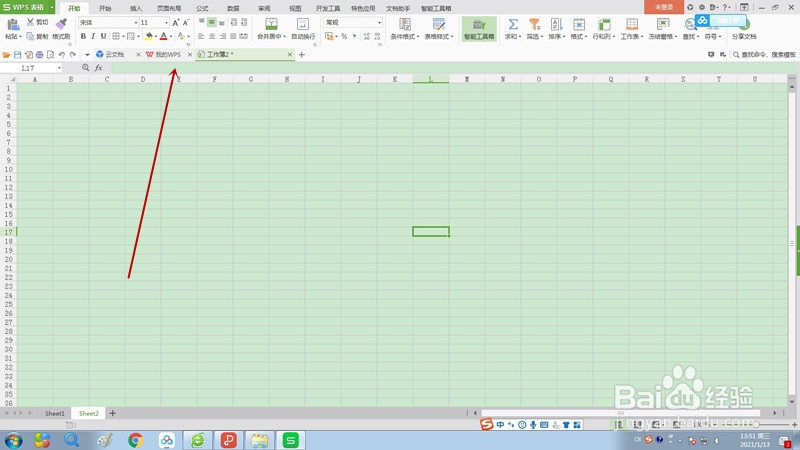The width and height of the screenshot is (800, 450).
Task: Open the Sum (求和) dropdown arrow
Action: pos(519,37)
